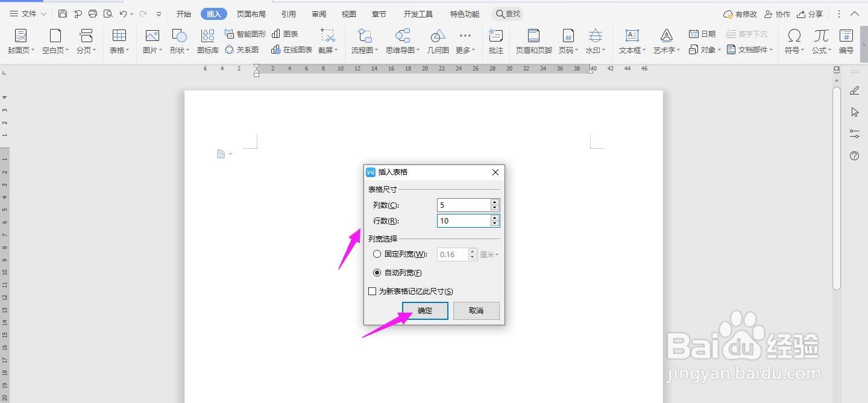Select 固定列宽 fixed column width option
The image size is (868, 403).
click(x=400, y=254)
